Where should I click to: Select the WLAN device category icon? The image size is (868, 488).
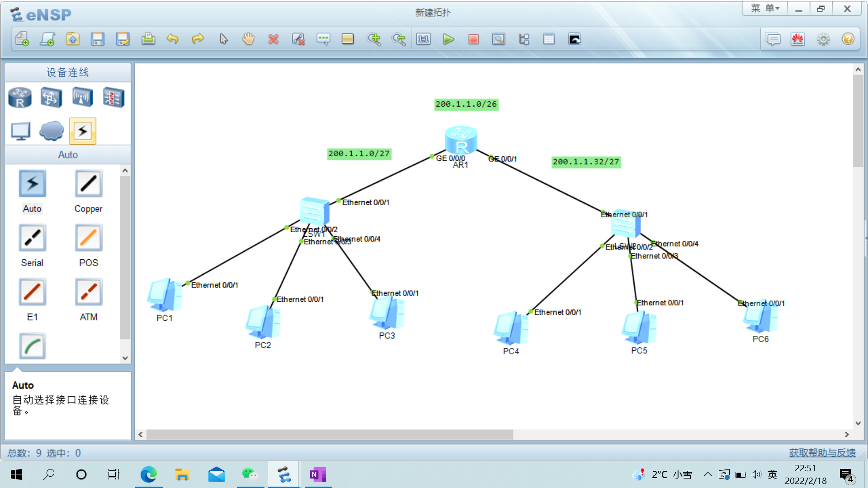[x=82, y=98]
